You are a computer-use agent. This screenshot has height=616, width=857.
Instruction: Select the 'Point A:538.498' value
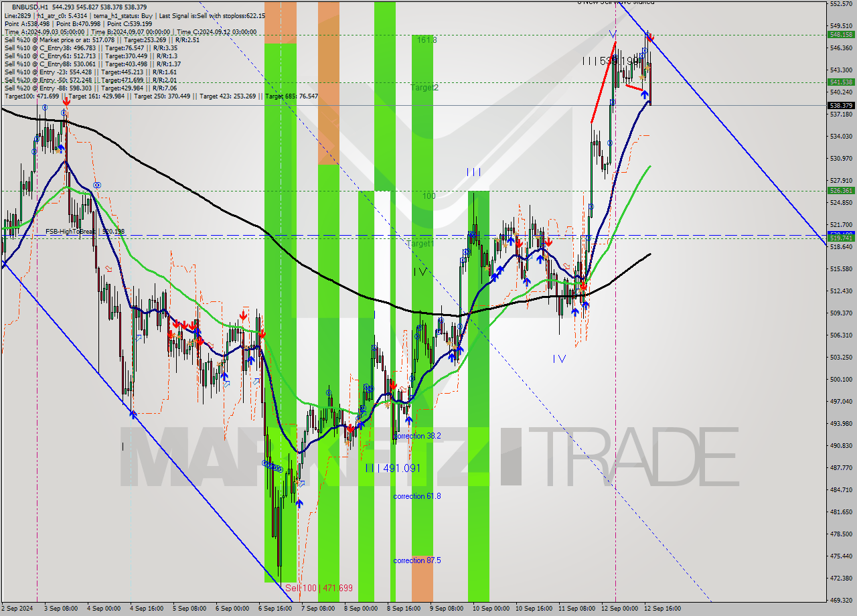pyautogui.click(x=27, y=23)
